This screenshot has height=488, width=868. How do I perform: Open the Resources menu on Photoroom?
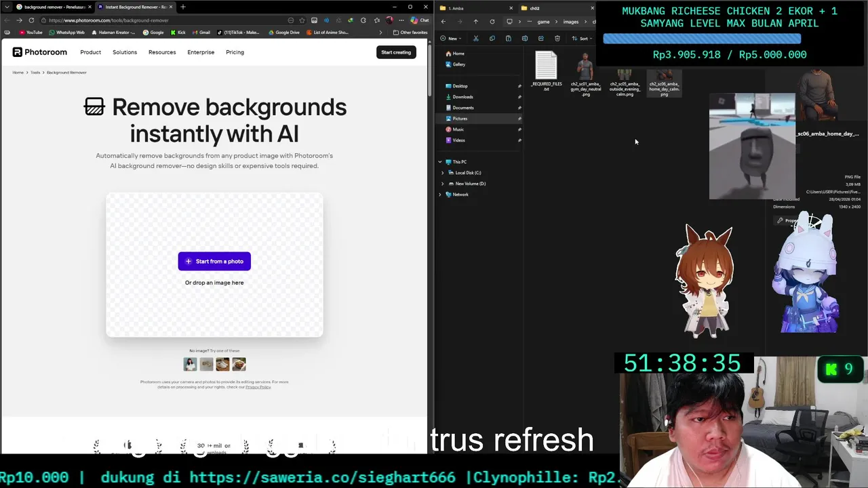point(162,52)
